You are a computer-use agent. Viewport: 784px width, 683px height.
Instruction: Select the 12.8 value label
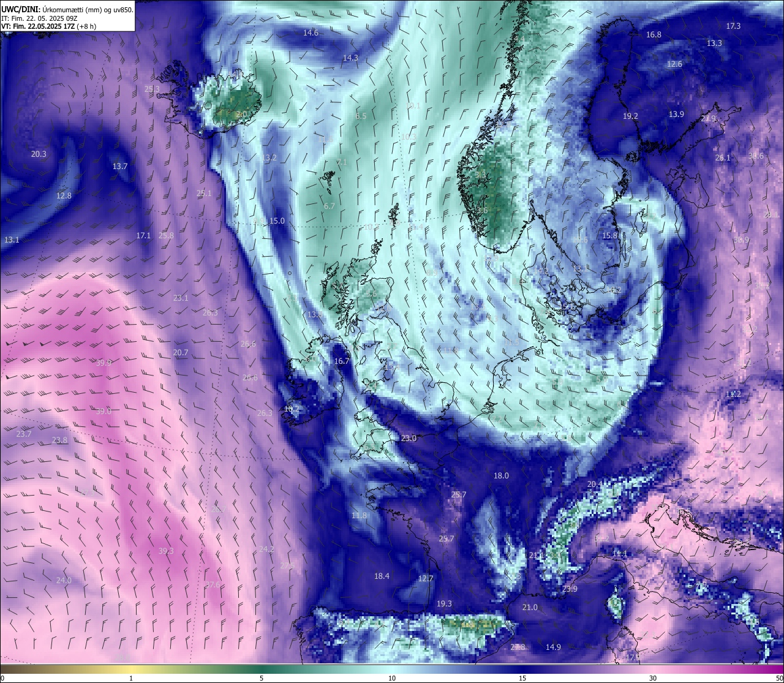coord(64,195)
